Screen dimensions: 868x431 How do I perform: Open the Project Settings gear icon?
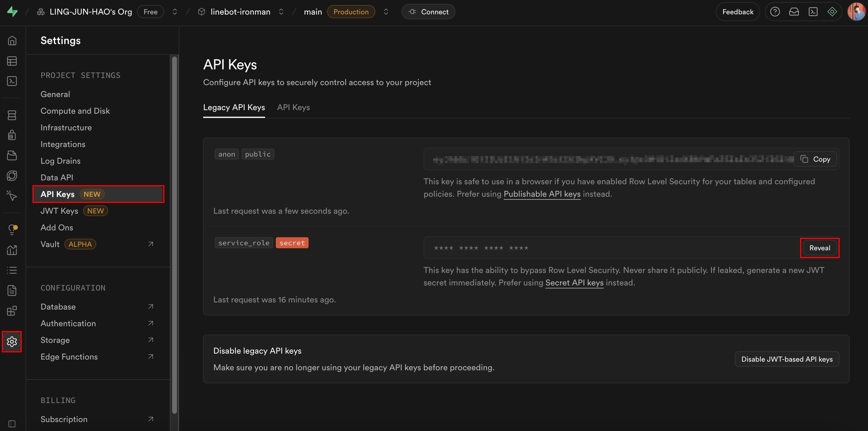12,341
